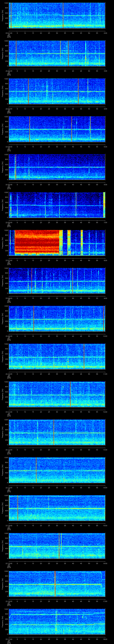Click the '18:00' end time label

point(105,639)
